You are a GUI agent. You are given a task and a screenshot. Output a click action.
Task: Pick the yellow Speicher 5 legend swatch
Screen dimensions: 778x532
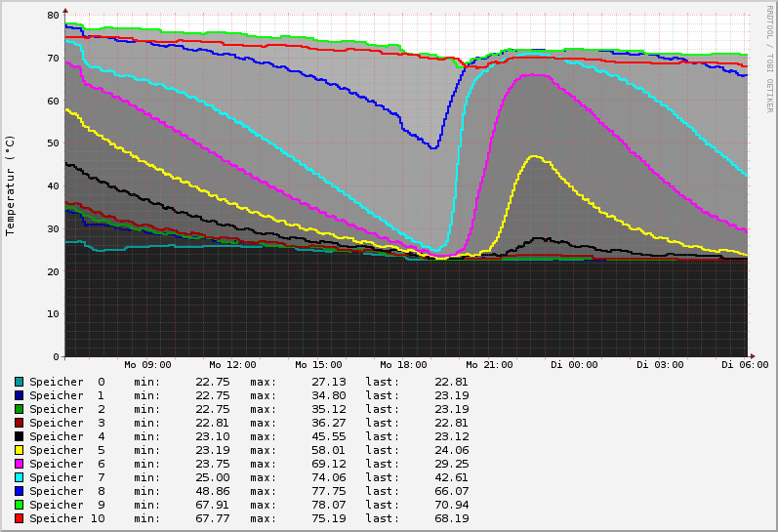point(19,450)
